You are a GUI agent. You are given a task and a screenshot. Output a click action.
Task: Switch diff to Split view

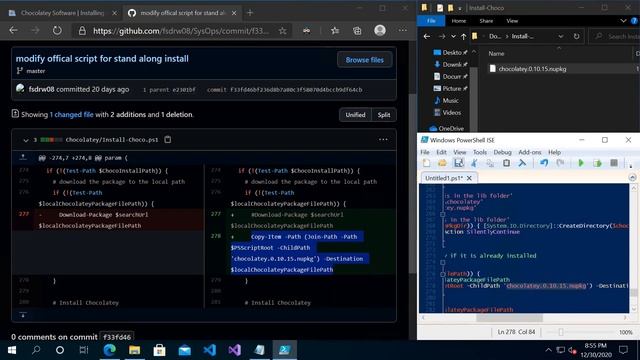pyautogui.click(x=384, y=115)
